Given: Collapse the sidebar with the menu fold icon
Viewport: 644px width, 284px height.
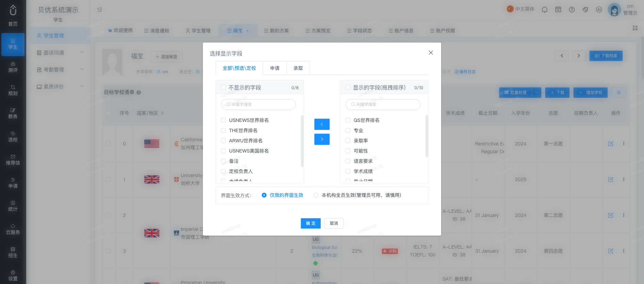Looking at the screenshot, I should tap(100, 10).
